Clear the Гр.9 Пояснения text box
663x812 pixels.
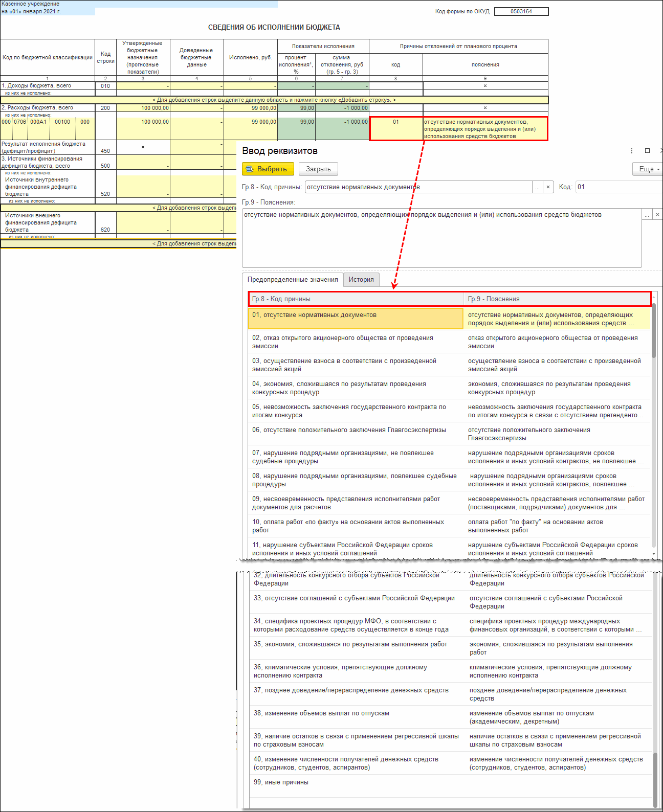(x=657, y=215)
